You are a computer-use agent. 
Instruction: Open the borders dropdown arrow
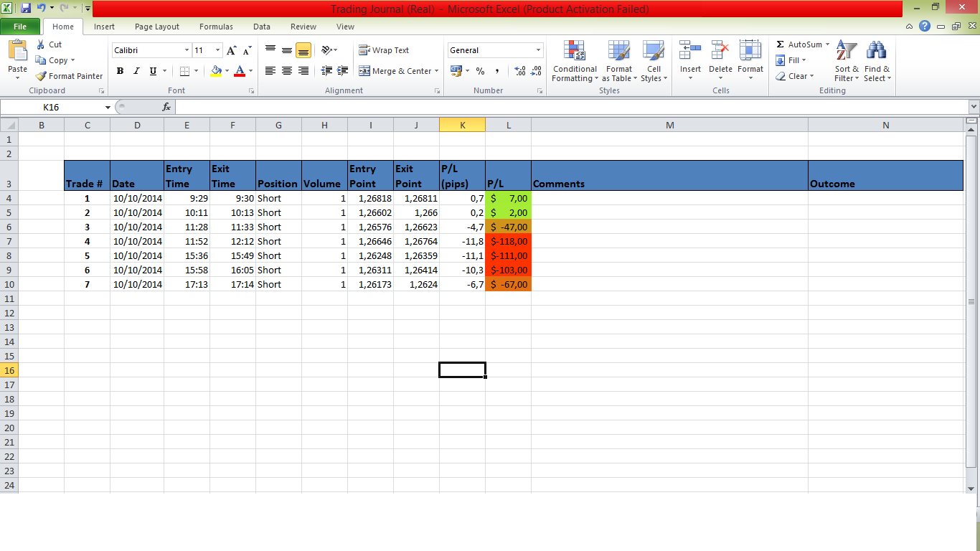(x=197, y=71)
